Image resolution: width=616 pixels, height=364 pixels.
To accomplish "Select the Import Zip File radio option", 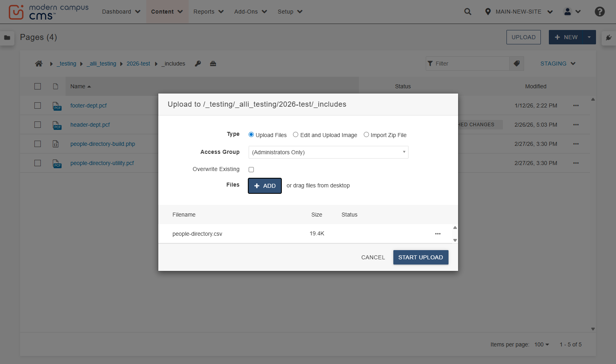I will (366, 135).
